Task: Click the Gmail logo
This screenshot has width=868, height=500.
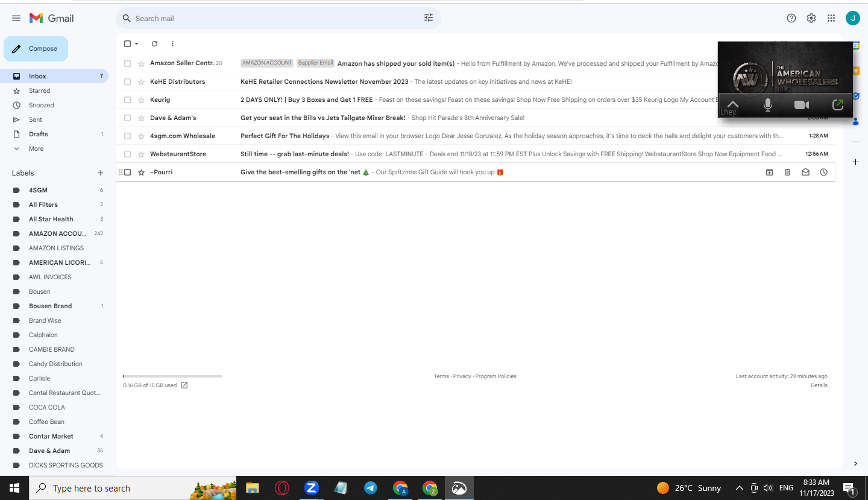Action: [52, 18]
